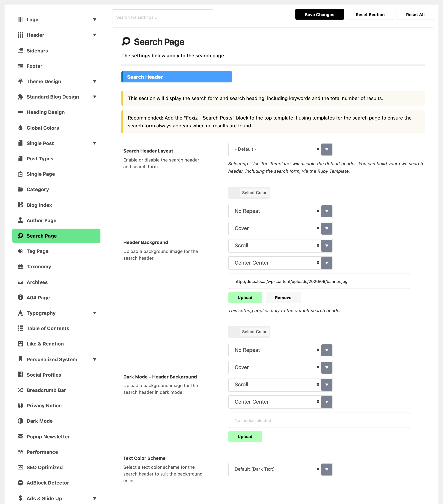Open the Archives settings section
The width and height of the screenshot is (443, 504).
click(x=56, y=282)
